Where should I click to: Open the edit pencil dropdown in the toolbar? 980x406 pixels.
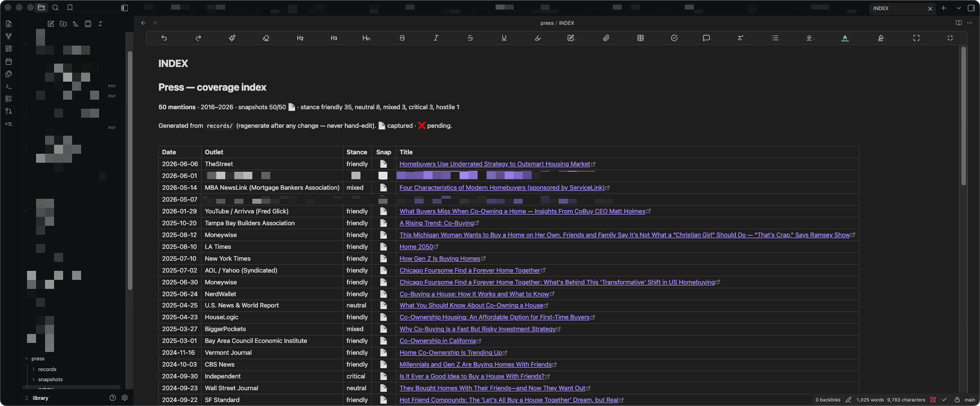point(572,38)
